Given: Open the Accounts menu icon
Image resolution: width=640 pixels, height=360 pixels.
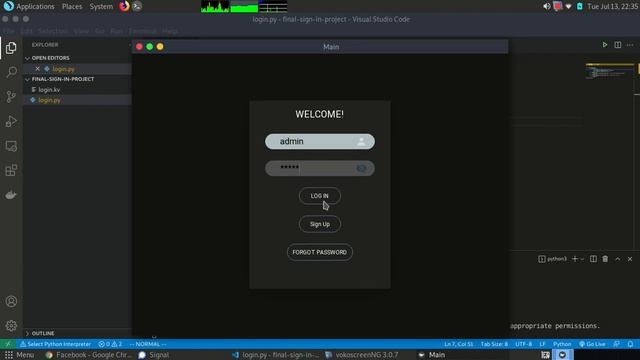Looking at the screenshot, I should pos(11,301).
